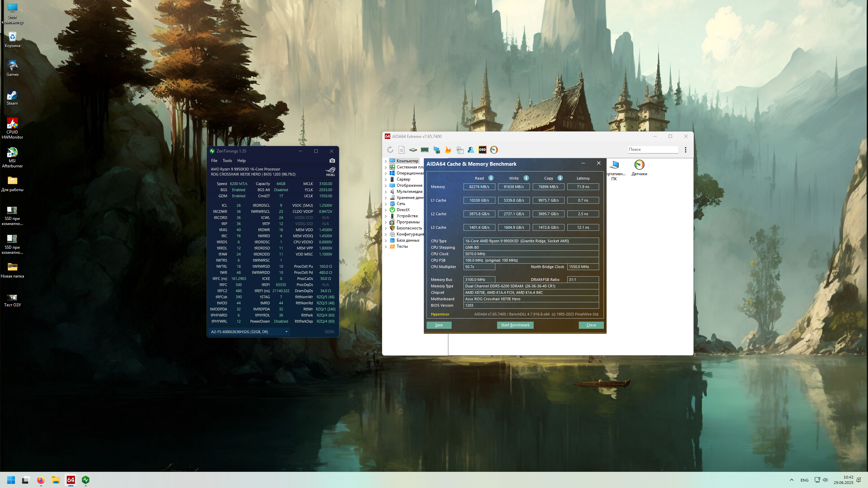Click the Поиск search field
This screenshot has width=868, height=488.
click(652, 149)
